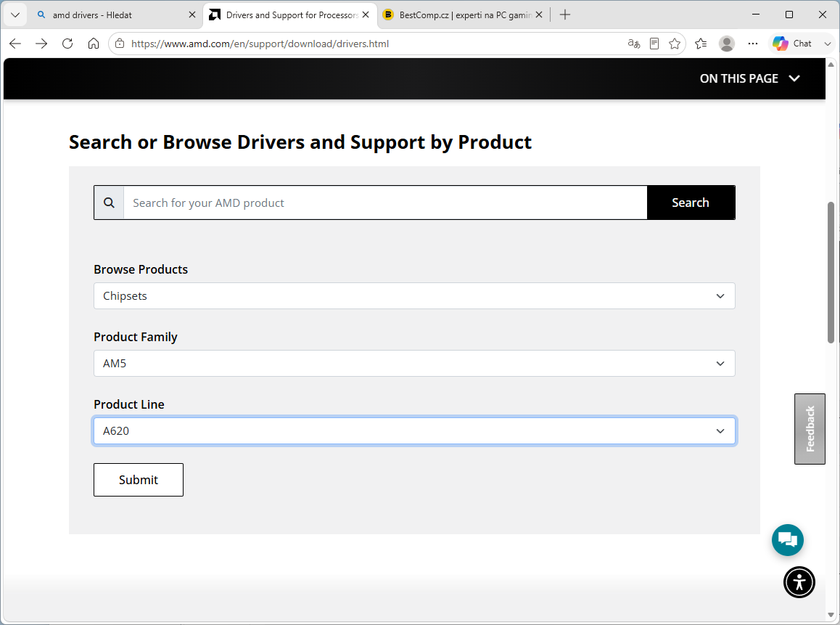Click the Submit button

(x=139, y=480)
